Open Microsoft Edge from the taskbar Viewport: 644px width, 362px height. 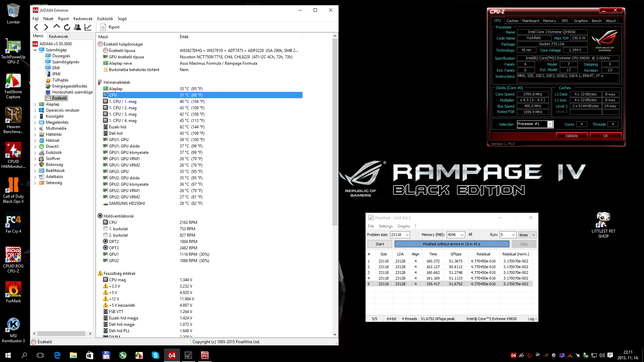(57, 355)
